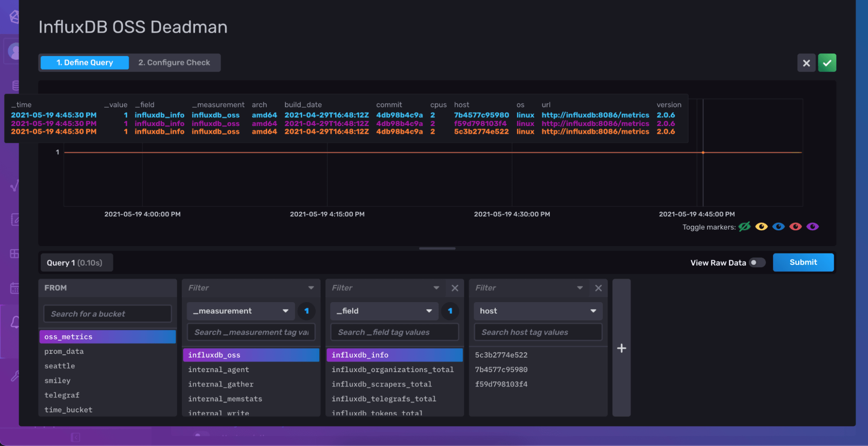The height and width of the screenshot is (446, 868).
Task: Open the _measurement filter dropdown
Action: point(241,311)
